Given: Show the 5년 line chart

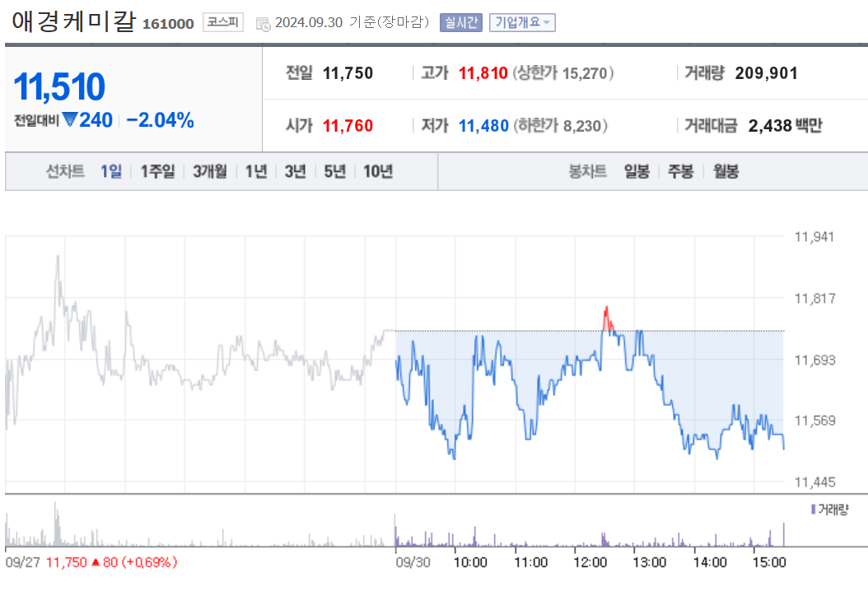Looking at the screenshot, I should [334, 171].
